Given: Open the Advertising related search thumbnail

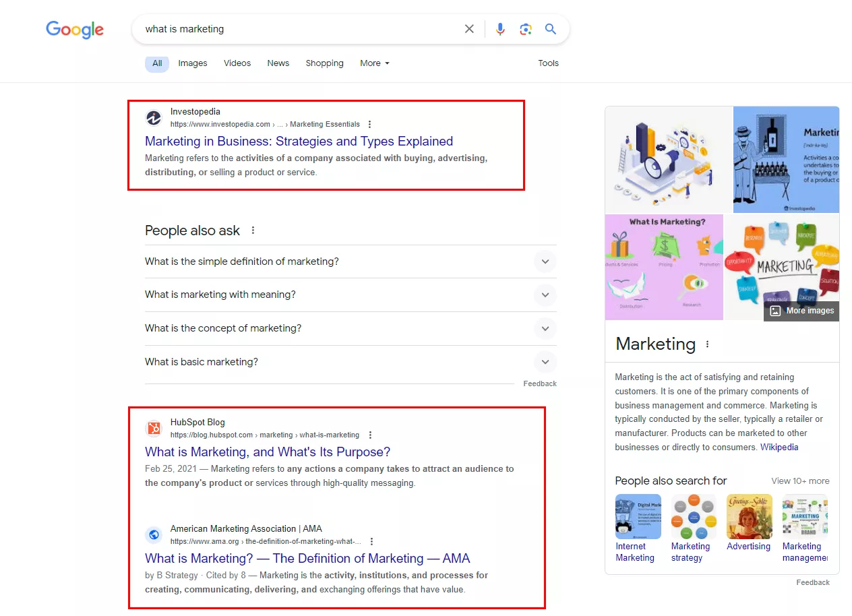Looking at the screenshot, I should [749, 523].
